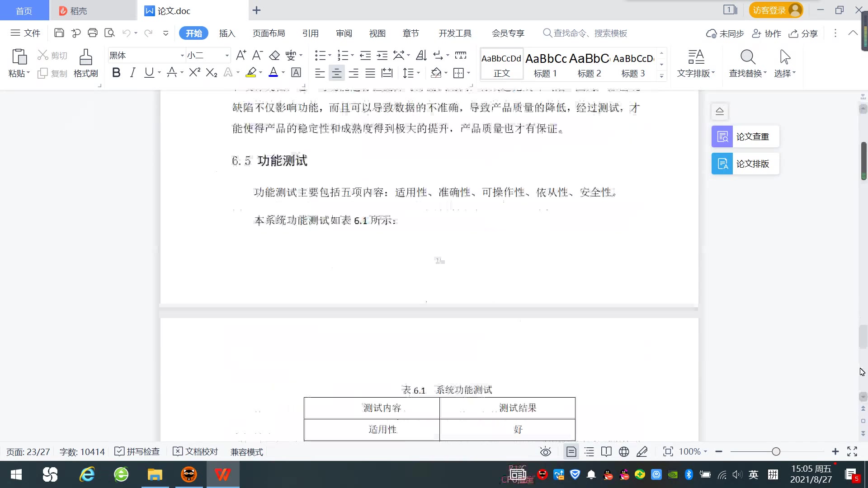Open 论文查重 from side panel
The height and width of the screenshot is (488, 868).
tap(745, 136)
